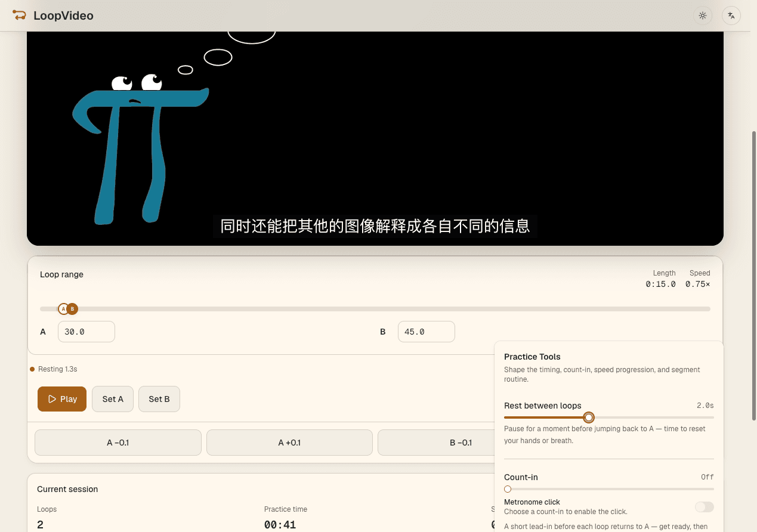Click the B marker on loop range track
The height and width of the screenshot is (532, 757).
click(x=72, y=309)
